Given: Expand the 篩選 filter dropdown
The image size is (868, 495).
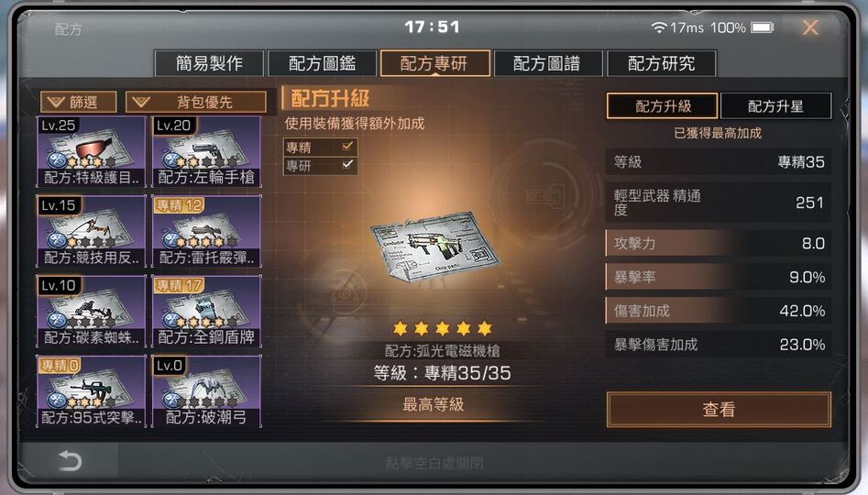Looking at the screenshot, I should 79,102.
